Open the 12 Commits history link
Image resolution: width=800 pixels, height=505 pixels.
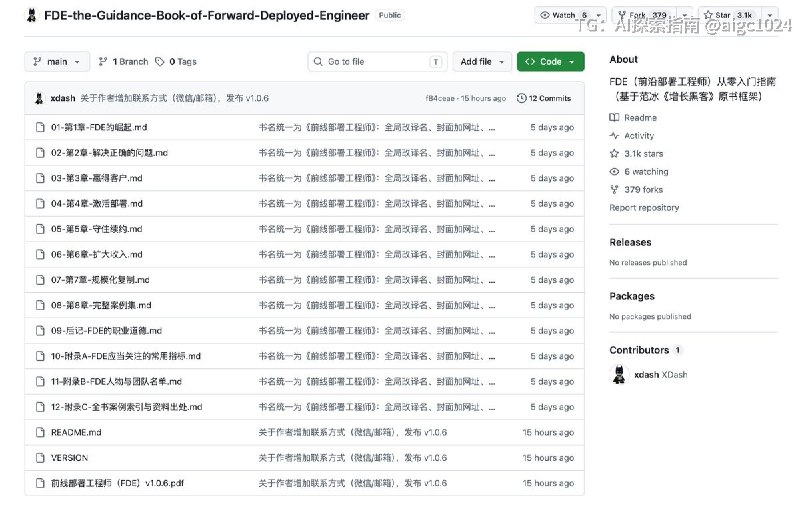(x=543, y=98)
